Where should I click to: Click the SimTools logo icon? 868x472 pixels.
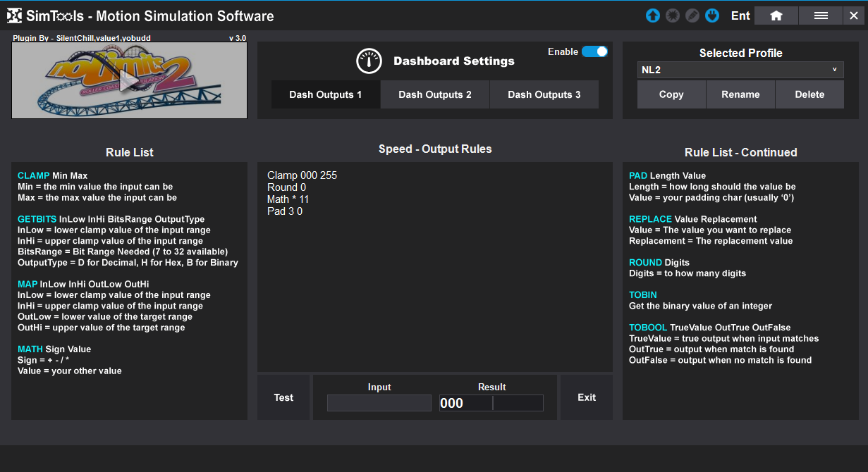14,15
